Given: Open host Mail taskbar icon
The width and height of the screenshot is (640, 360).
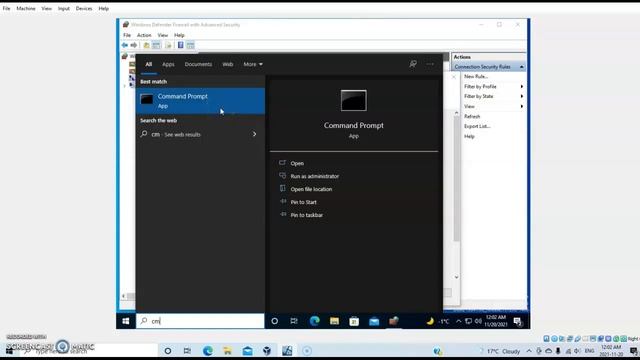Looking at the screenshot, I should [247, 351].
